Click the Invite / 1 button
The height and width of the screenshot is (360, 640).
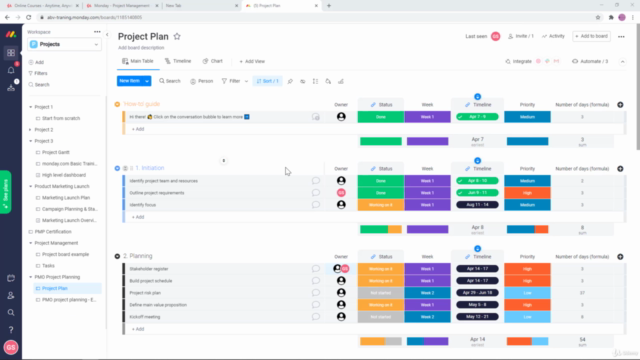point(520,36)
